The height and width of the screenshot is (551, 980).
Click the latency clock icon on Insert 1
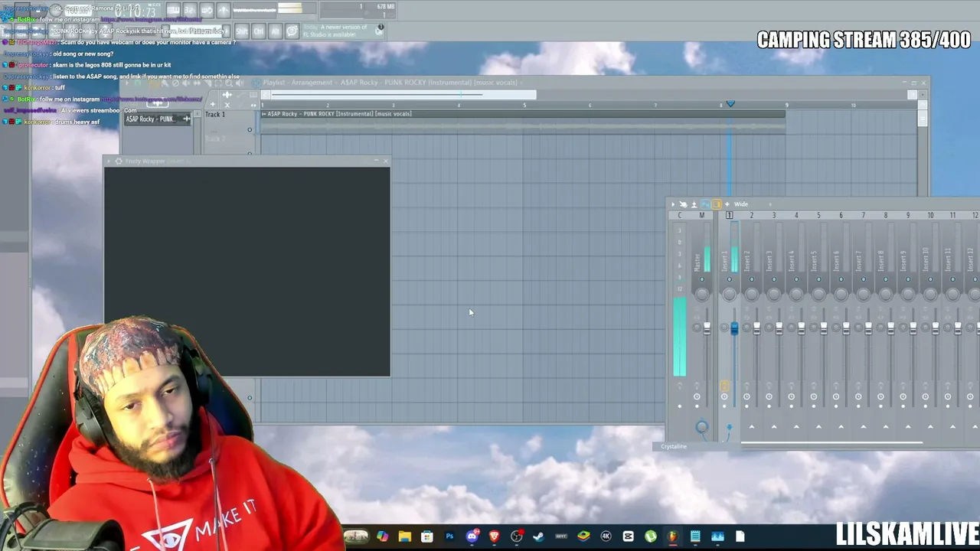724,396
